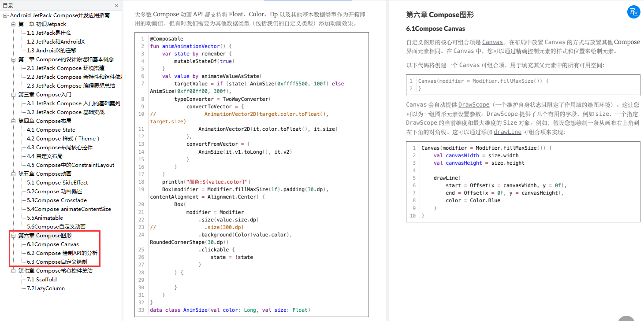This screenshot has width=644, height=321.
Task: Select 6.2 Compose 绘制API的分析
Action: click(x=62, y=253)
